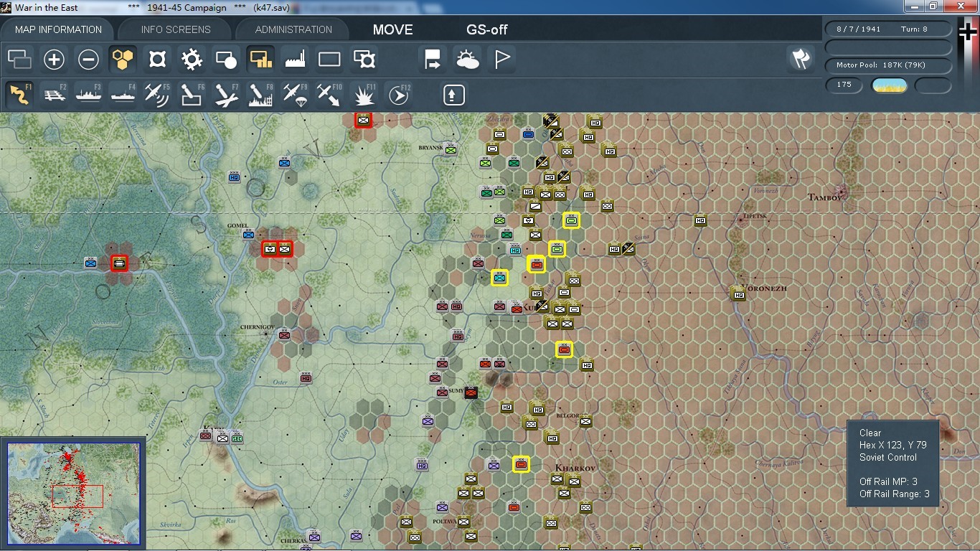980x551 pixels.
Task: Click the plain rectangle icon in toolbar
Action: pos(329,60)
